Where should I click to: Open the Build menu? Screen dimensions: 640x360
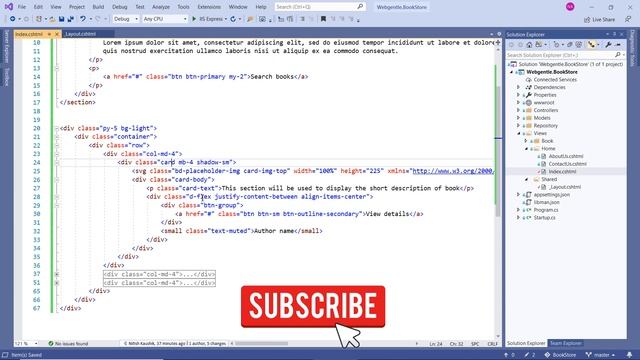click(x=98, y=7)
